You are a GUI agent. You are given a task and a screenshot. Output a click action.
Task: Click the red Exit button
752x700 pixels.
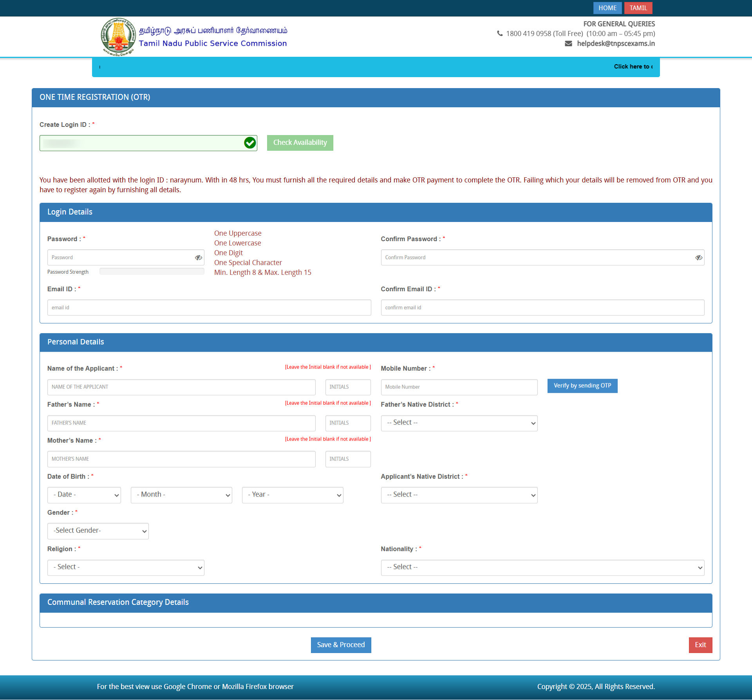(700, 645)
